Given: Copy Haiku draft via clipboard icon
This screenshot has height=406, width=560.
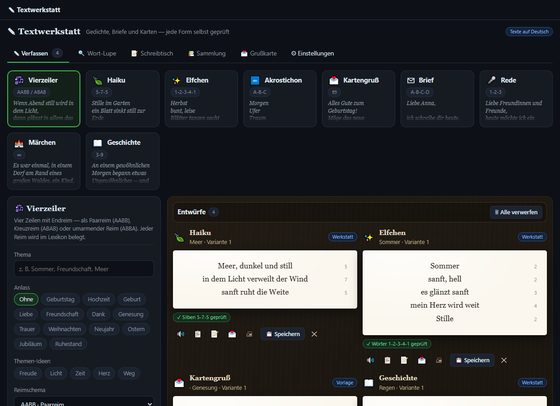Looking at the screenshot, I should (x=198, y=334).
